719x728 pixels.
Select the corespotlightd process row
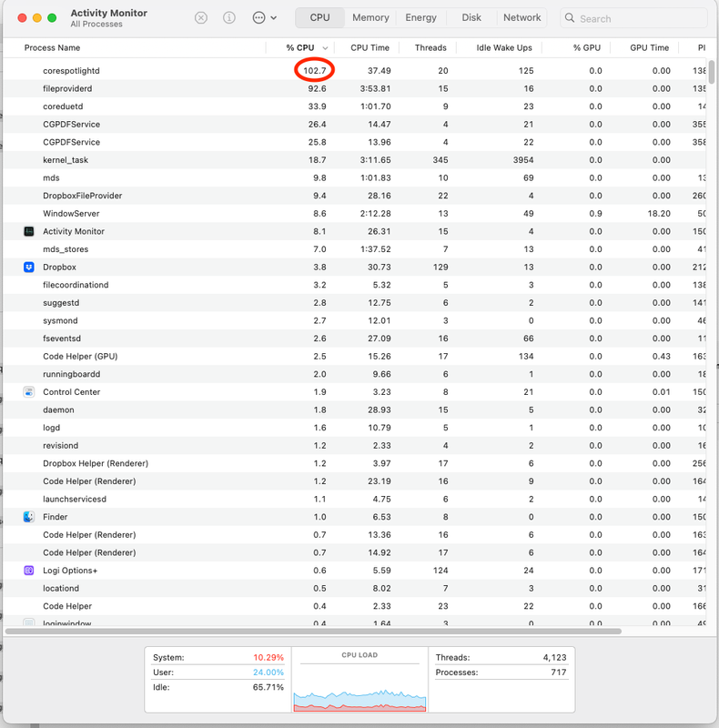[355, 71]
